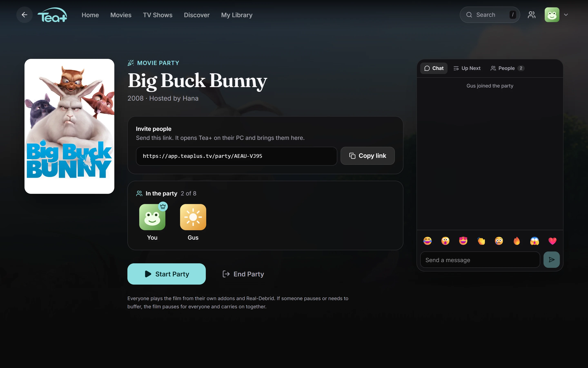The image size is (588, 368).
Task: Click the Big Buck Bunny poster
Action: pyautogui.click(x=69, y=126)
